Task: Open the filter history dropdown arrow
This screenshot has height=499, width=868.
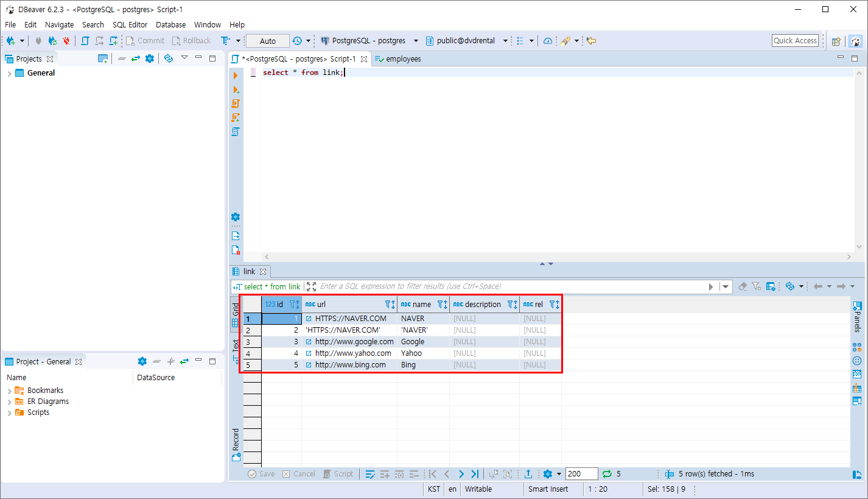Action: click(x=726, y=286)
